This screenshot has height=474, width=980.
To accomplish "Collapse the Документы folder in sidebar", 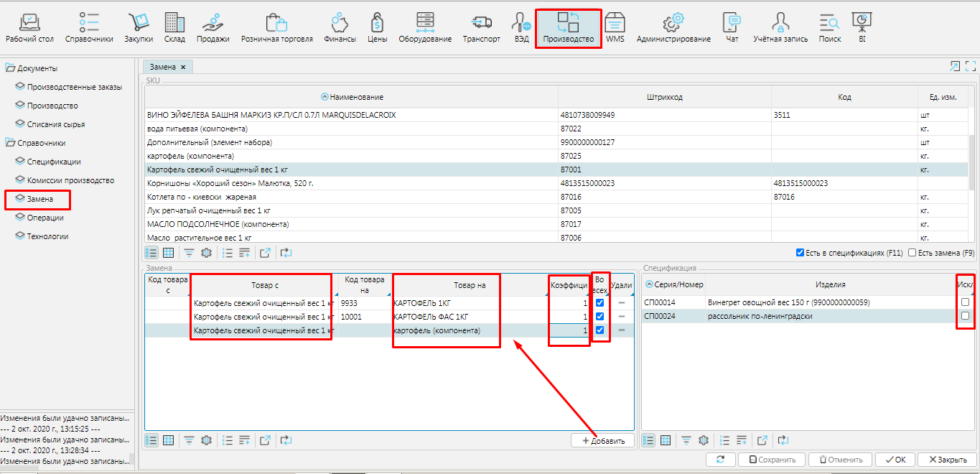I will pyautogui.click(x=10, y=68).
